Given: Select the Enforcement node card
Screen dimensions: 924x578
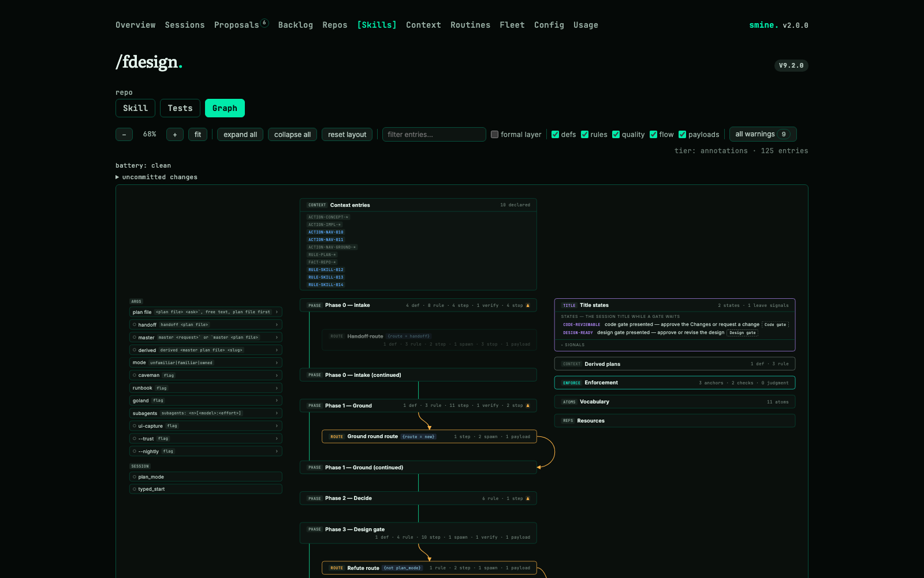Looking at the screenshot, I should 675,383.
